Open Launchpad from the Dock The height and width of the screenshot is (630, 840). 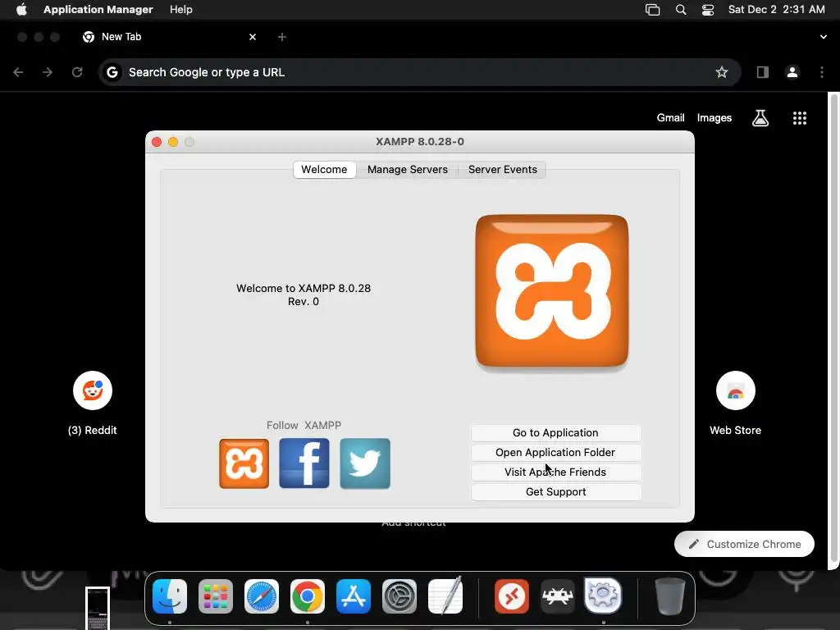(x=216, y=596)
